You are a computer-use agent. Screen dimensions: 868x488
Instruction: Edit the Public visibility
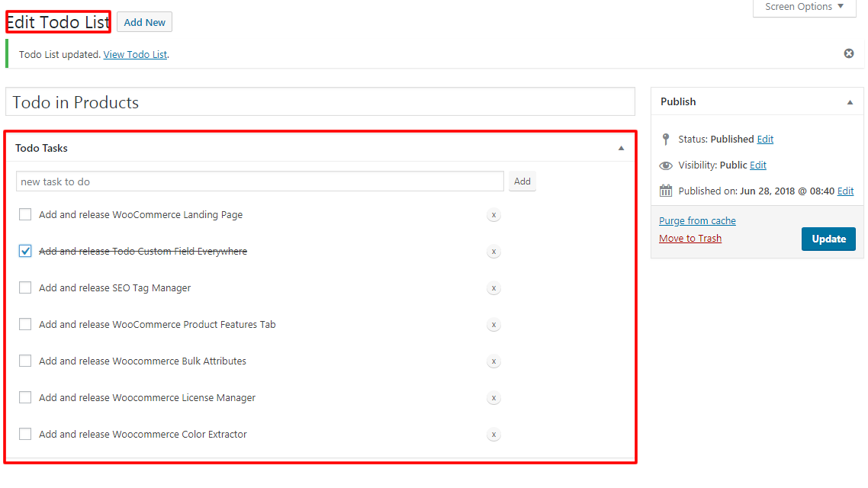[x=758, y=165]
